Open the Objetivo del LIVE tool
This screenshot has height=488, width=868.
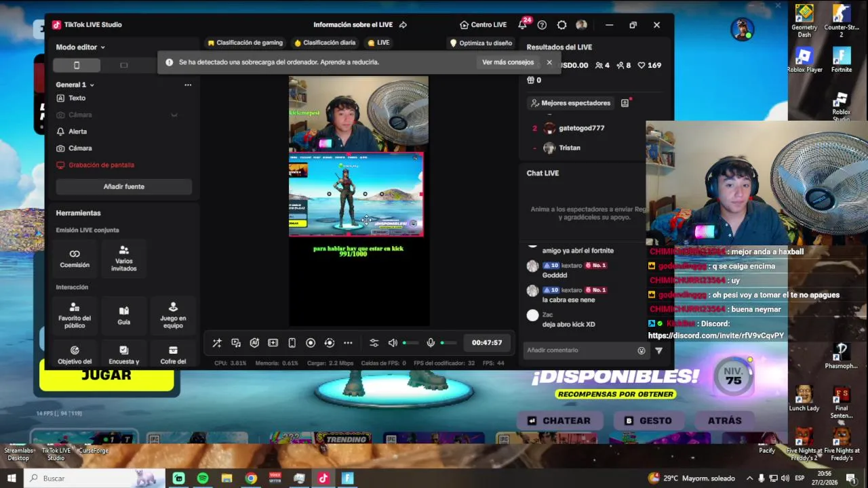(x=75, y=355)
